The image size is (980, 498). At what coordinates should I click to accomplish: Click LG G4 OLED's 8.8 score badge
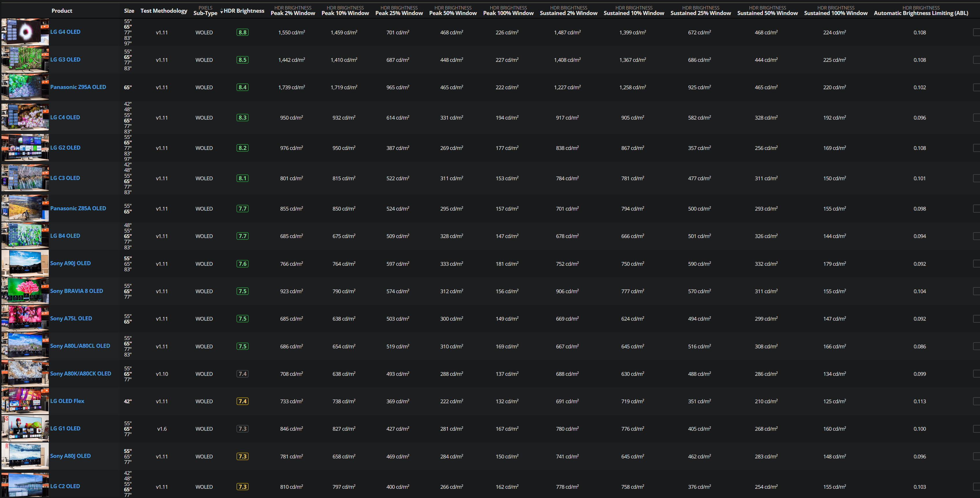[243, 32]
